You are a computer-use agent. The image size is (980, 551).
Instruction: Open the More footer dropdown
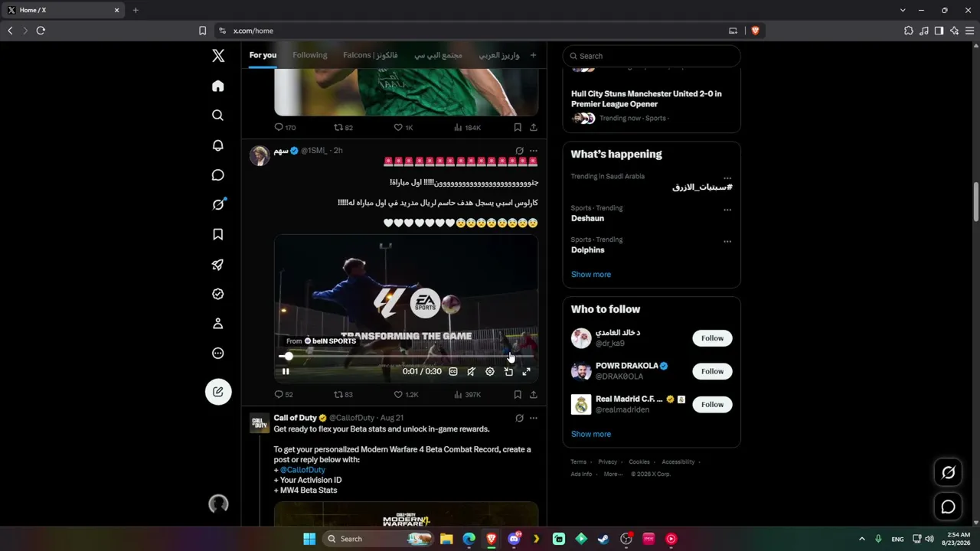click(x=612, y=474)
